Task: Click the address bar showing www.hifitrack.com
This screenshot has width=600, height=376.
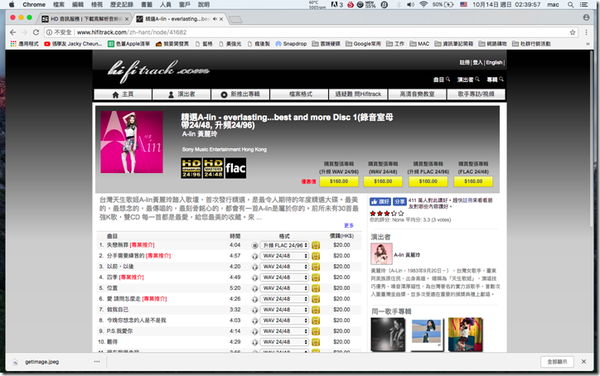Action: coord(310,33)
